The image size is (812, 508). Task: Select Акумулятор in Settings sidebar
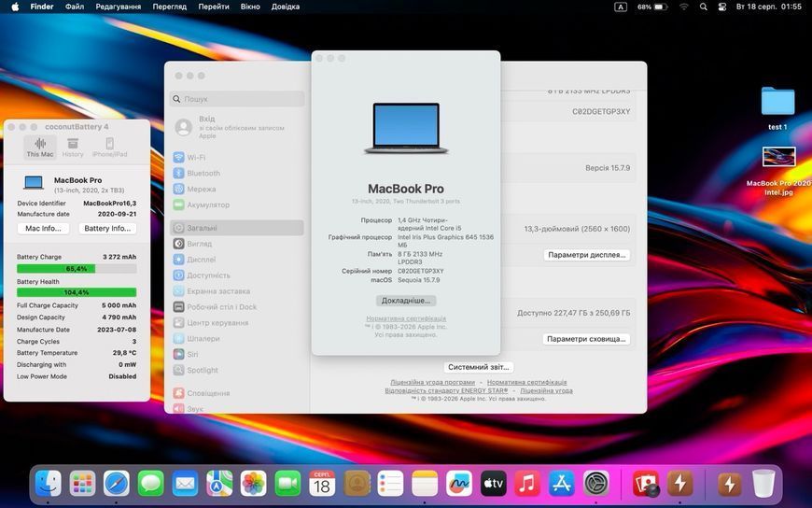(x=237, y=205)
